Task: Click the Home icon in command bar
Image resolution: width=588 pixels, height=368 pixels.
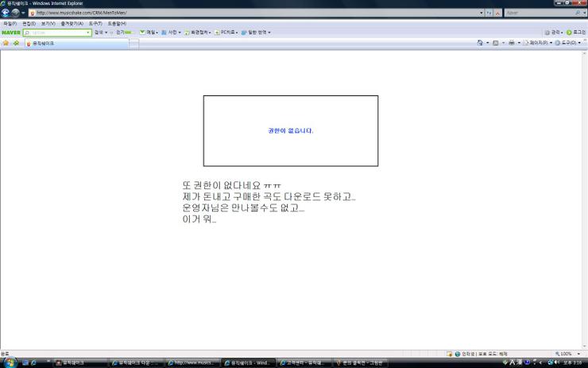Action: point(480,43)
